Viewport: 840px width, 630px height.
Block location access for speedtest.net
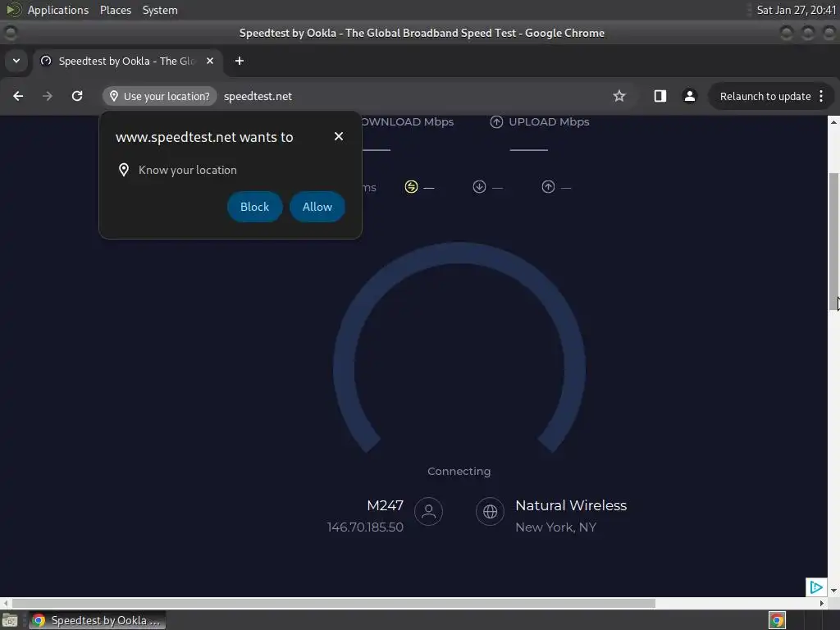coord(254,207)
